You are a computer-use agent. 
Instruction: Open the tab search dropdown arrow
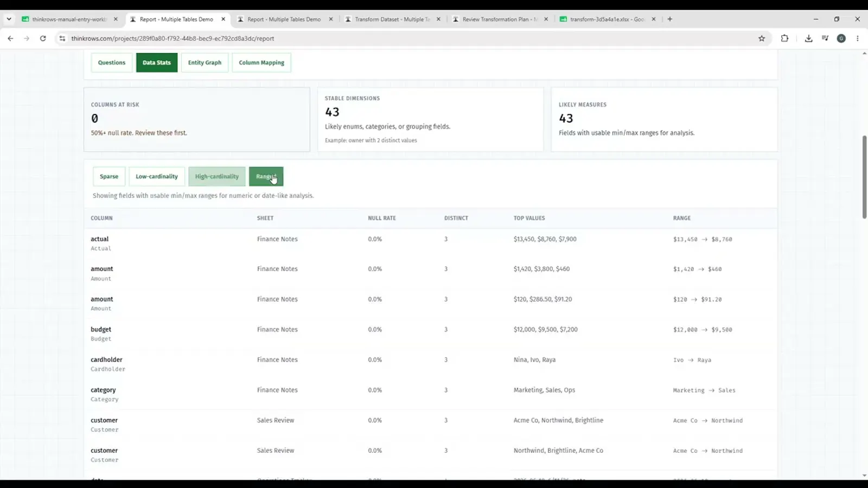coord(9,19)
